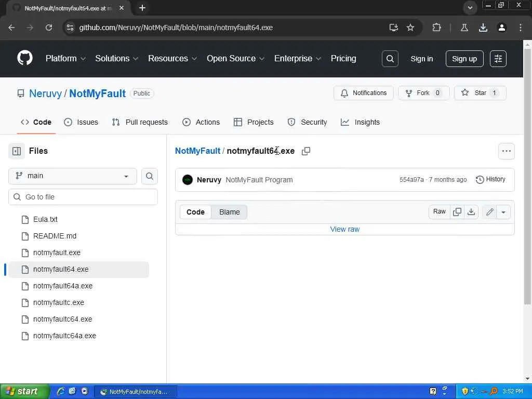This screenshot has height=399, width=532.
Task: Launch Internet Explorer from quick launch
Action: pyautogui.click(x=61, y=391)
